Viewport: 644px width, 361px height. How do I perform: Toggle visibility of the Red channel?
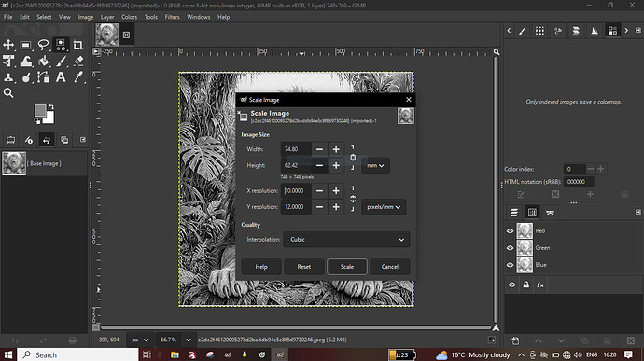[511, 230]
